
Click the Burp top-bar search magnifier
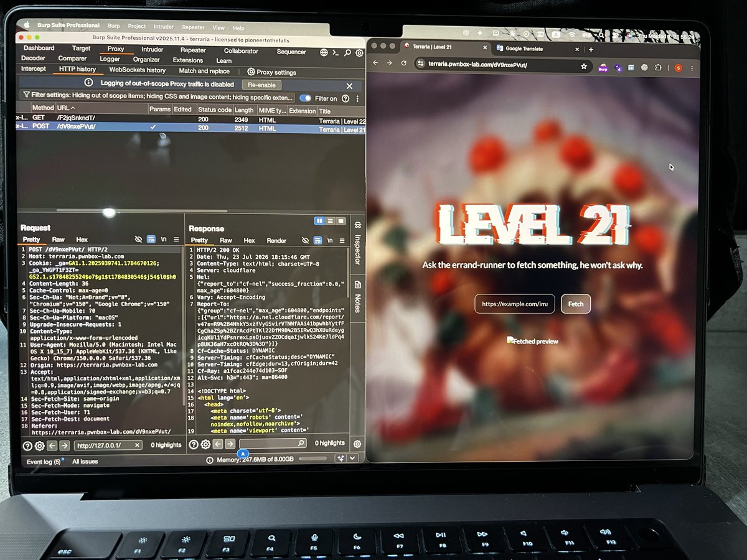click(x=347, y=53)
